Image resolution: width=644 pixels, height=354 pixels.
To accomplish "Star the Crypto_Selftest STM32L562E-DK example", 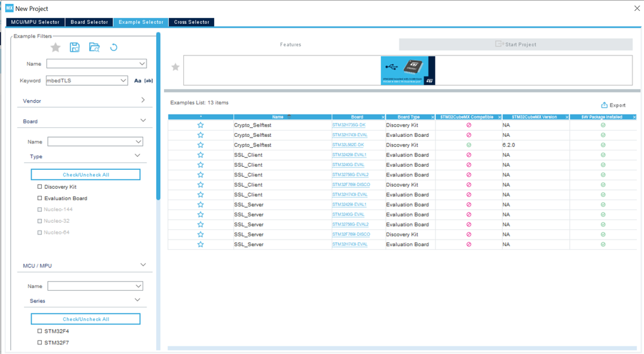I will tap(201, 145).
